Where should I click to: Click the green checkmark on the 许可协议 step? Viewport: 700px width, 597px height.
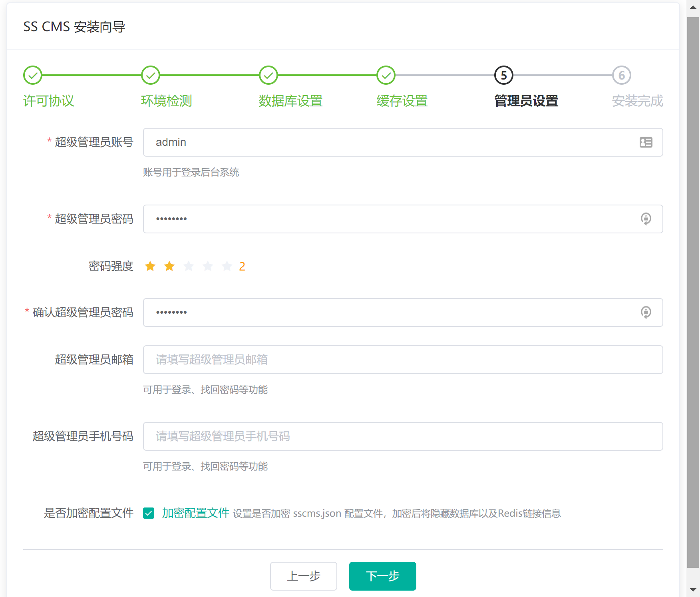[x=32, y=75]
